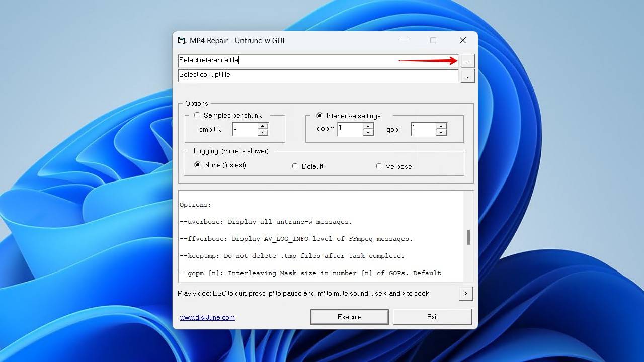Click the next-tip arrow button
644x362 pixels.
(465, 294)
